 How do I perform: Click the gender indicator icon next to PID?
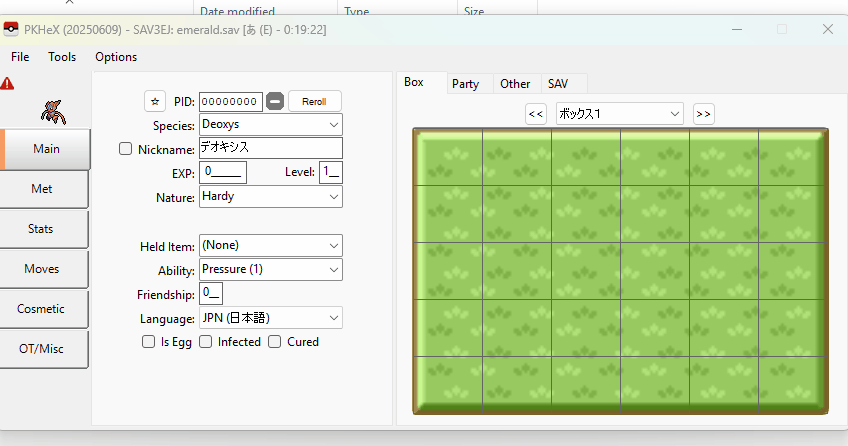pyautogui.click(x=275, y=101)
